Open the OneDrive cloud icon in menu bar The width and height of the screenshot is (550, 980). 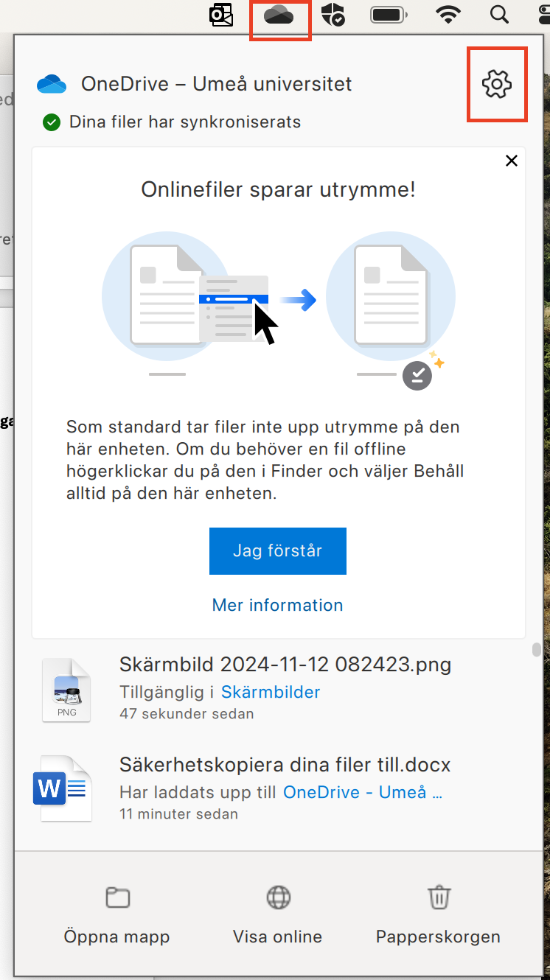[279, 15]
